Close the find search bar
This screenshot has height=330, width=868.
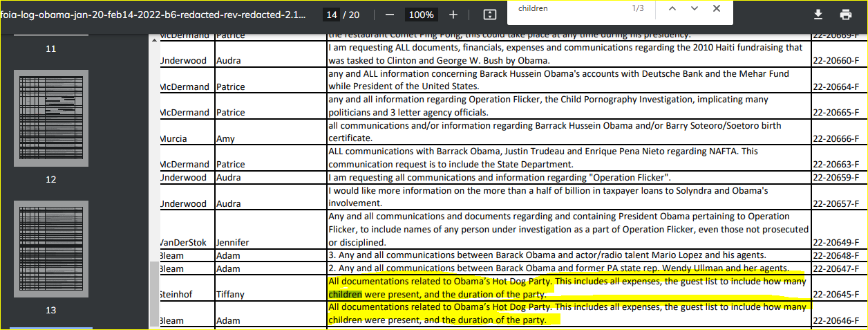pyautogui.click(x=717, y=8)
